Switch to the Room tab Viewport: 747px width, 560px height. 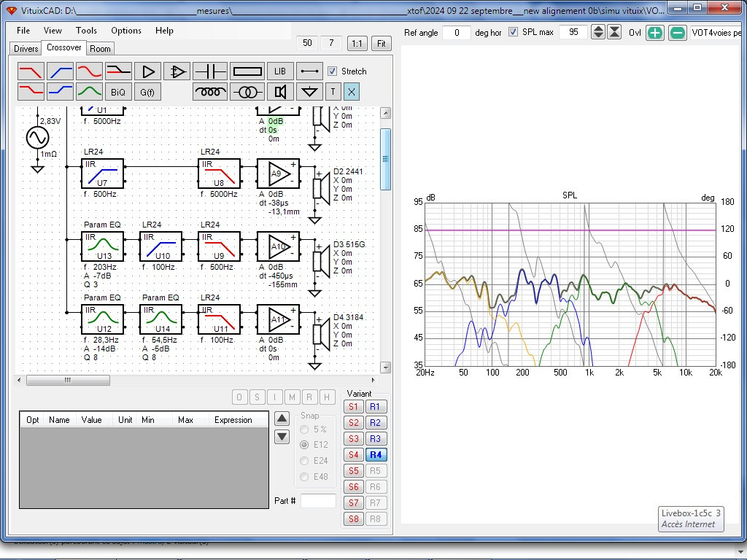[x=100, y=49]
